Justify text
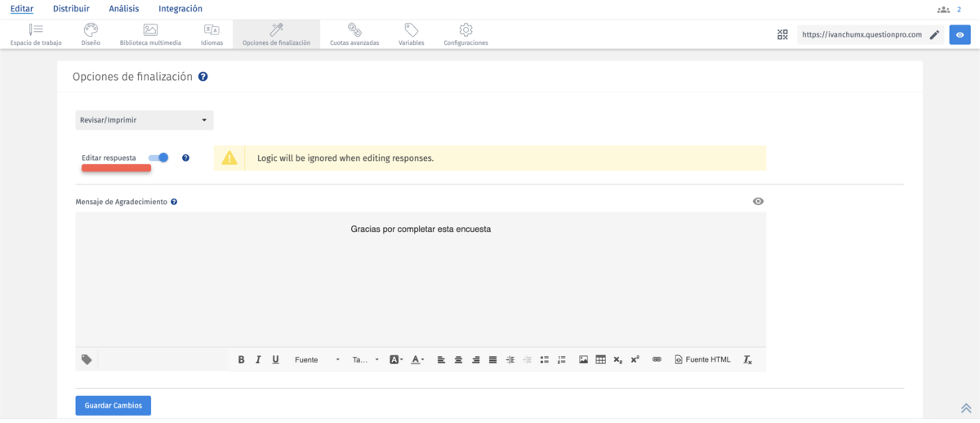This screenshot has height=423, width=980. (x=492, y=359)
